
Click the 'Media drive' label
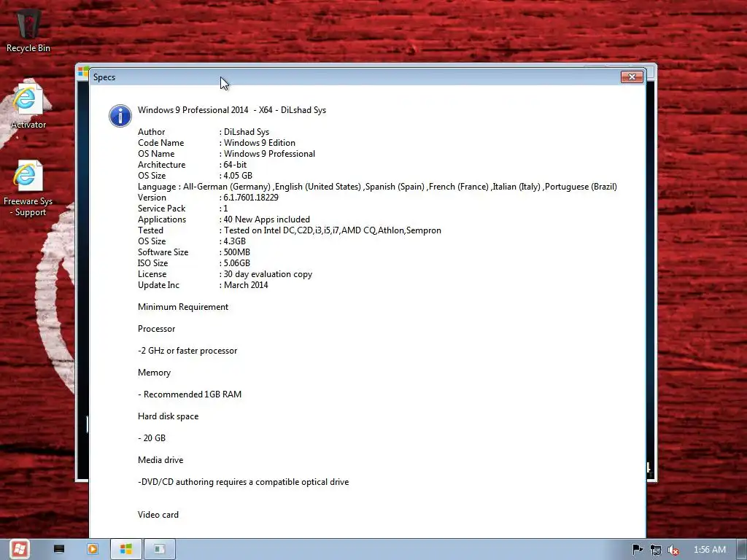(x=160, y=460)
